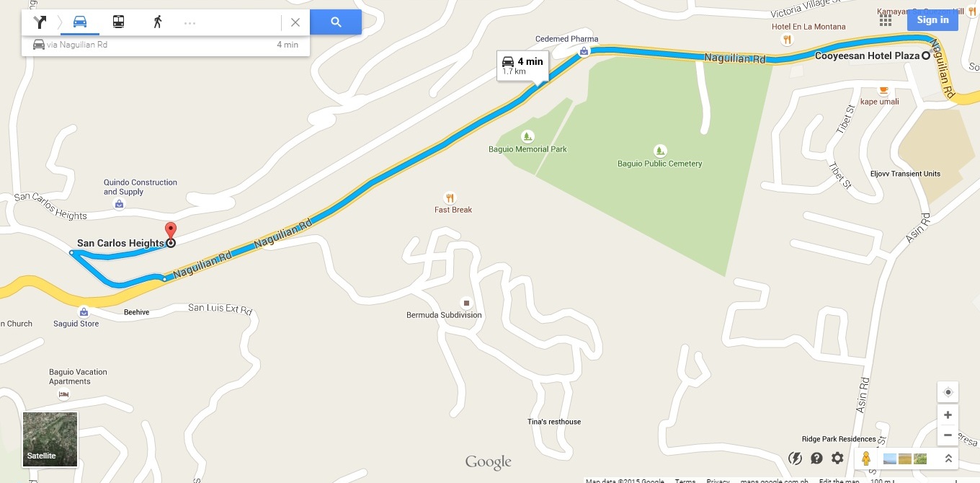Expand more travel options ellipsis

pyautogui.click(x=190, y=23)
